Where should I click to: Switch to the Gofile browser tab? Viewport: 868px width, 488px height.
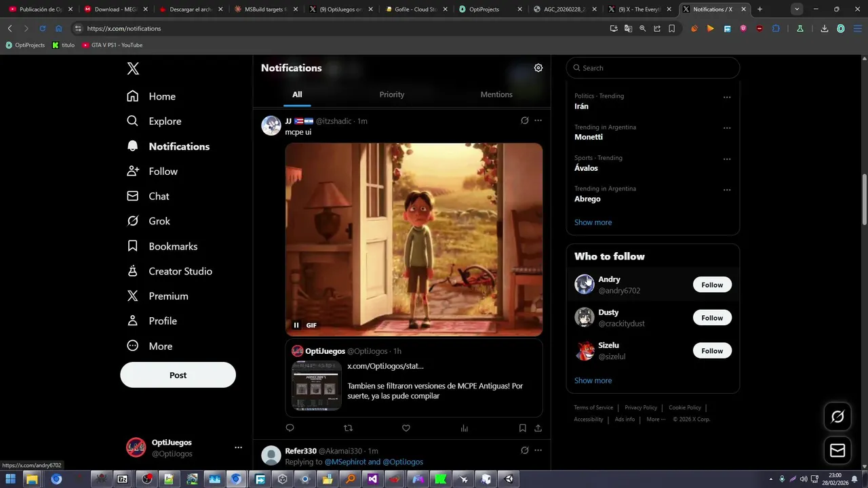[x=415, y=9]
